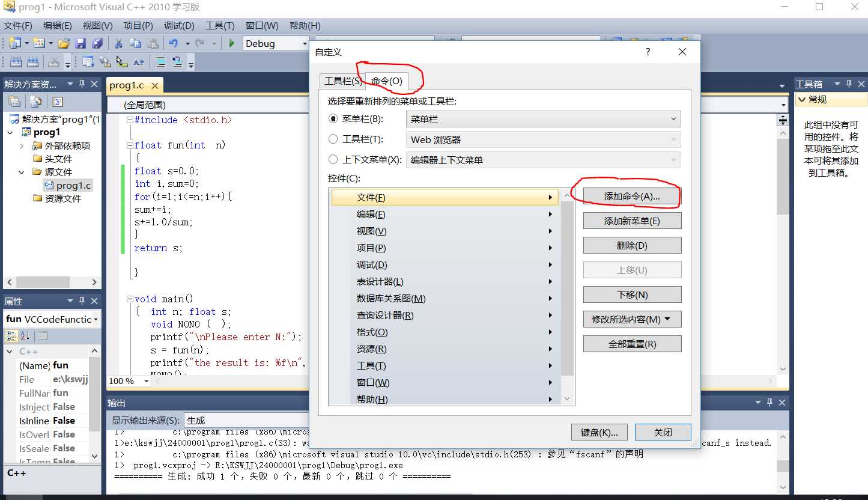The width and height of the screenshot is (868, 500).
Task: Click Solution Explorer View Code icon
Action: click(x=58, y=102)
